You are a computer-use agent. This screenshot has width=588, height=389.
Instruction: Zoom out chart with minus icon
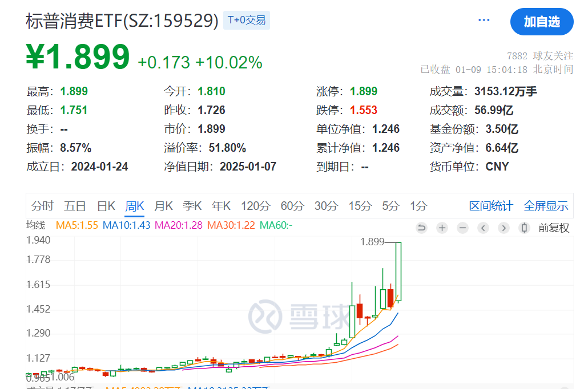point(463,228)
